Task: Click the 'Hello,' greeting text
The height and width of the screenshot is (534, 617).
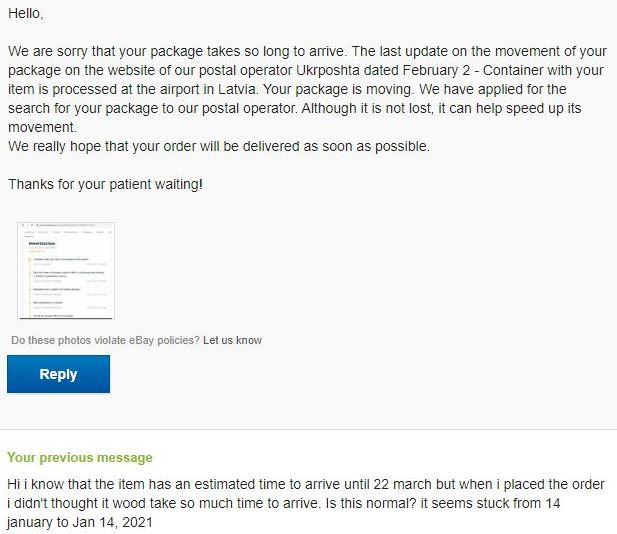Action: tap(26, 13)
